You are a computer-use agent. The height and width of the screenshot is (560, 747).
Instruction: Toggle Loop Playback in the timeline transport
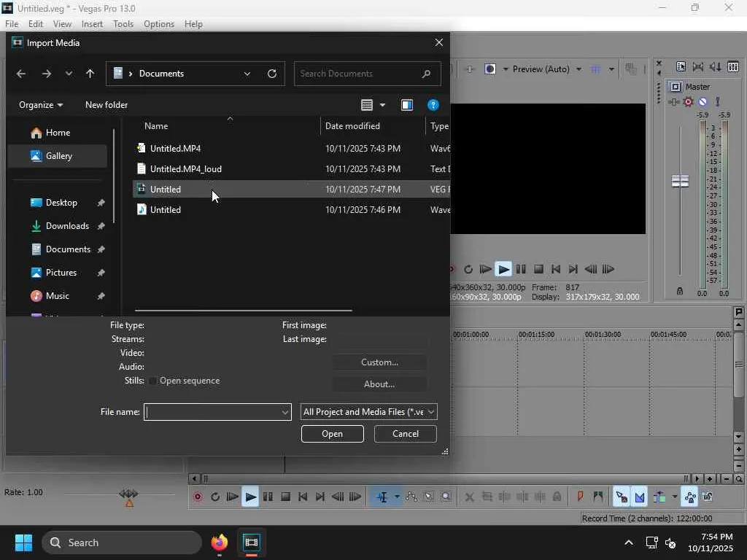click(x=215, y=497)
